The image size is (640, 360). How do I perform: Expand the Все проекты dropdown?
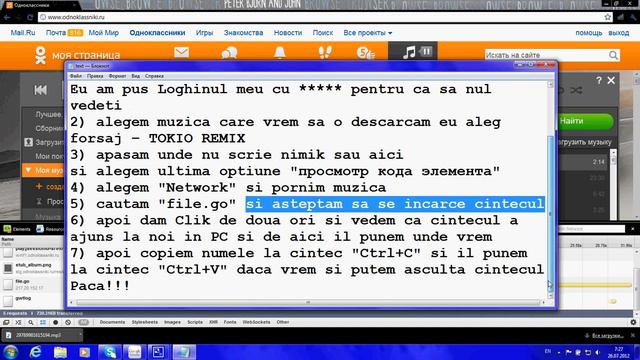(367, 33)
